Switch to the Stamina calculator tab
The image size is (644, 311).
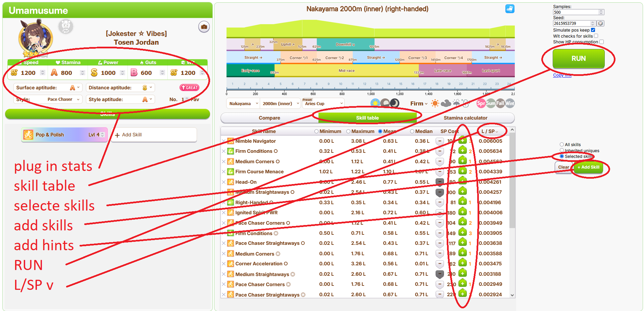click(465, 118)
